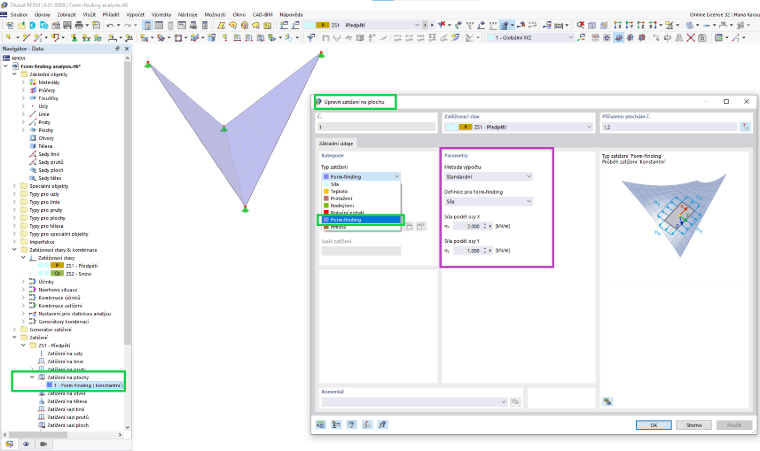The height and width of the screenshot is (451, 760).
Task: Open the Výpočet menu
Action: 135,15
